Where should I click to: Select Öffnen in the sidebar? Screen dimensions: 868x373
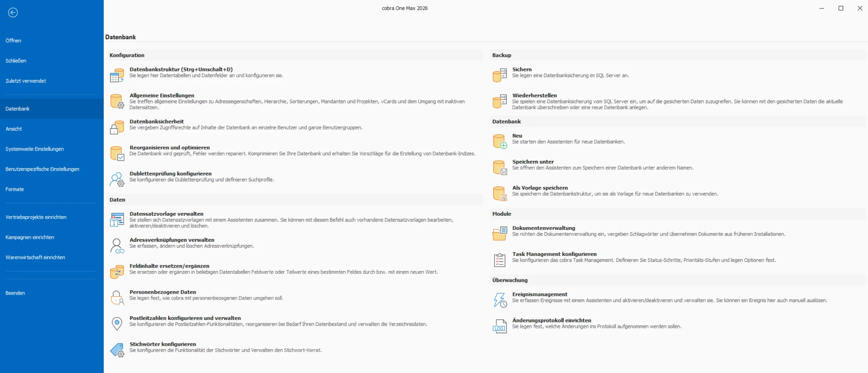click(14, 41)
